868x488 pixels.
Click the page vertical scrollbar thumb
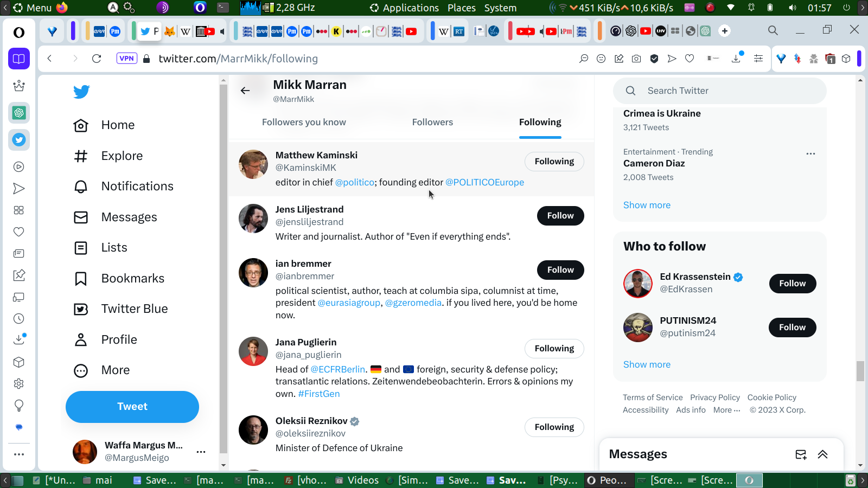pos(860,371)
